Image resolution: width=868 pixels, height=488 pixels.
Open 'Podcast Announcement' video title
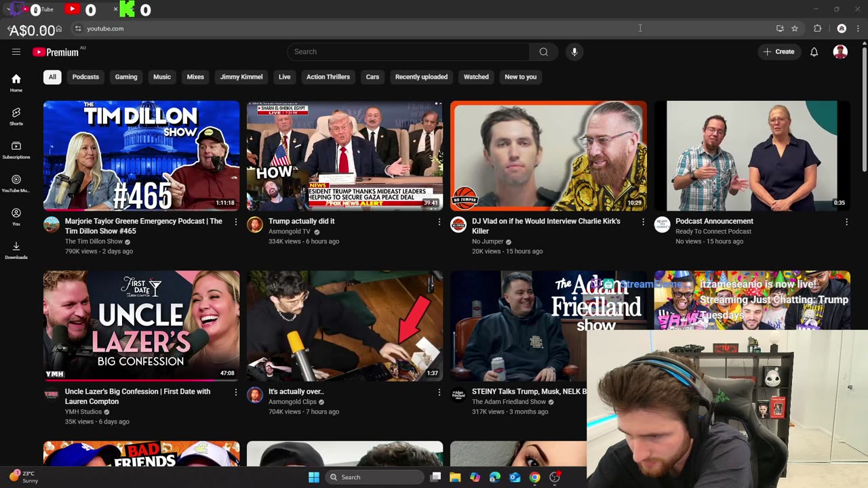pos(714,221)
